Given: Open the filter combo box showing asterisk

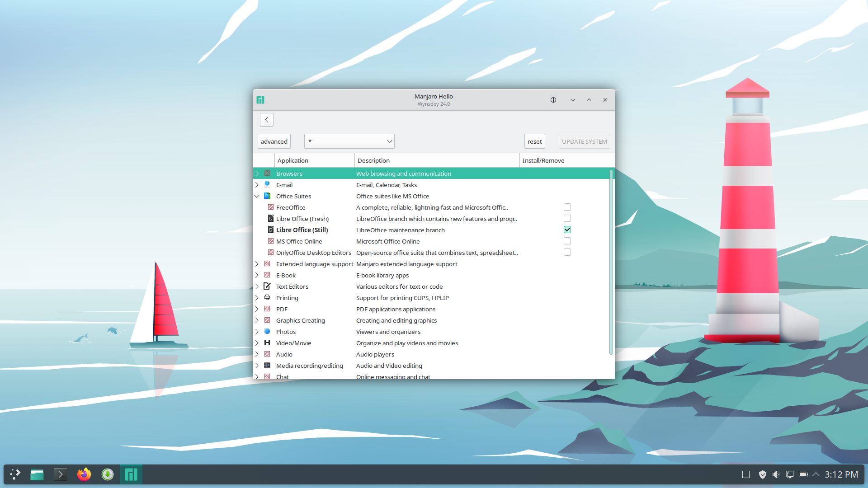Looking at the screenshot, I should [349, 141].
